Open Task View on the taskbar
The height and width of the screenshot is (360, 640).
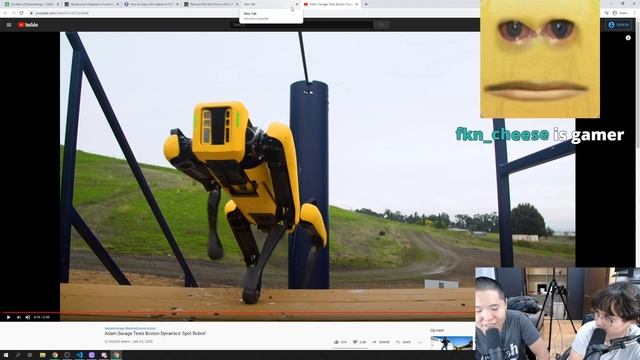point(30,355)
